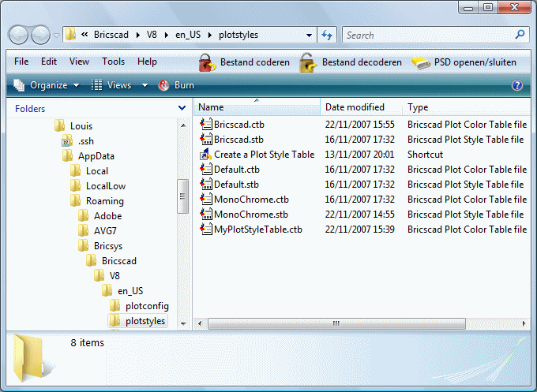
Task: Open the recent pages dropdown next to Forward
Action: (57, 35)
